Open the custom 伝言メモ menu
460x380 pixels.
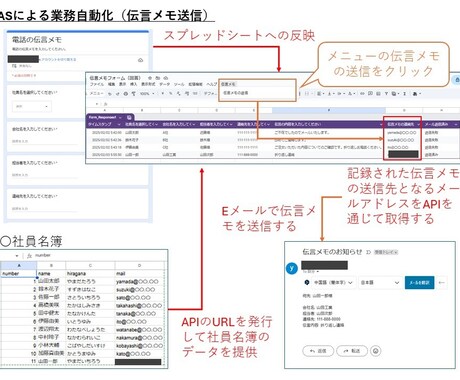click(228, 84)
